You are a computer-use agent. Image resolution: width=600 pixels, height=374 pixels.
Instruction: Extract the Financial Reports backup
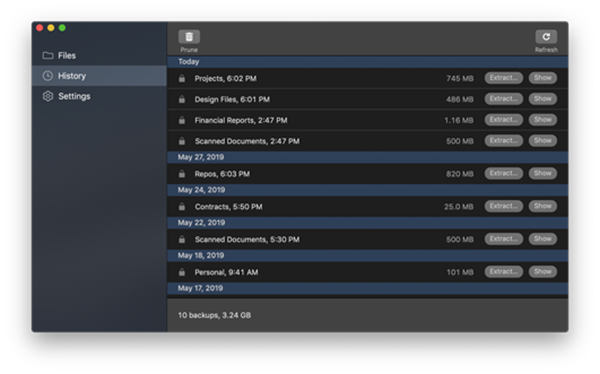click(504, 120)
